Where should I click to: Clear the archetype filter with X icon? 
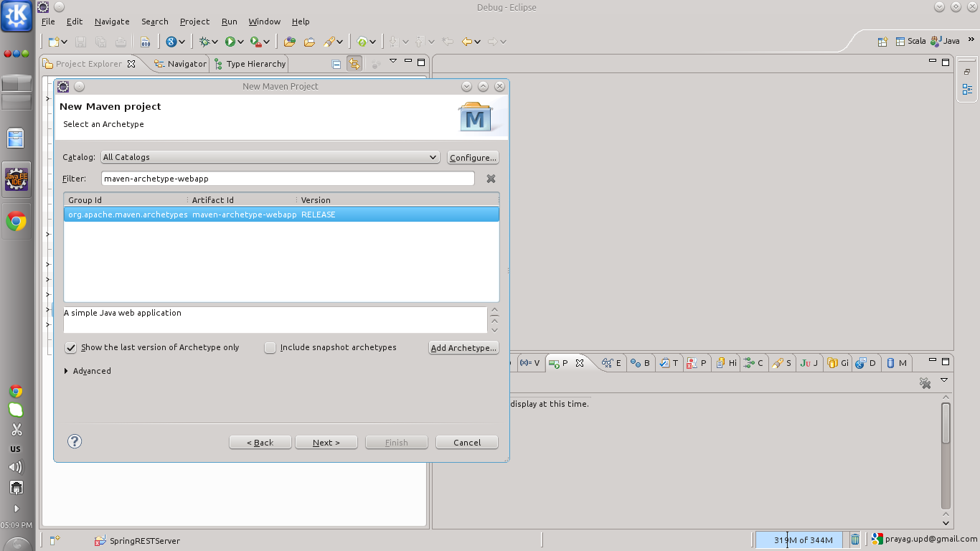(x=491, y=179)
